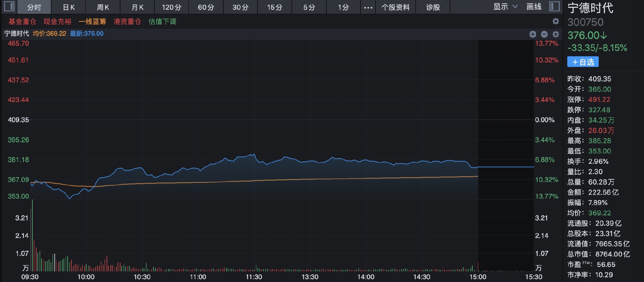Select the 5分 period tab

(309, 7)
